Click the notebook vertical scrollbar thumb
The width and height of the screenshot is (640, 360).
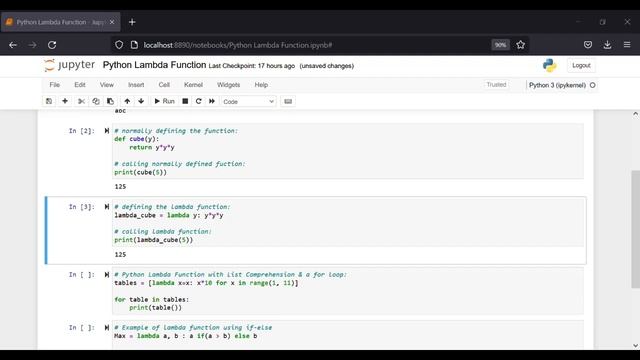point(636,229)
